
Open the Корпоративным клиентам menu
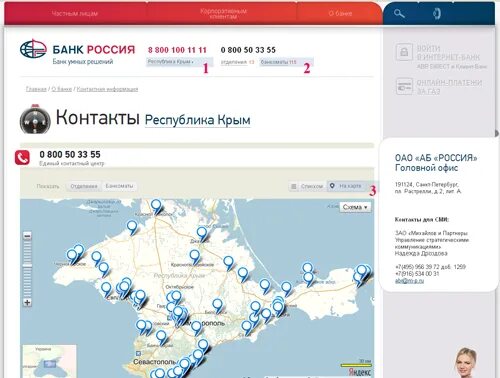[x=223, y=14]
